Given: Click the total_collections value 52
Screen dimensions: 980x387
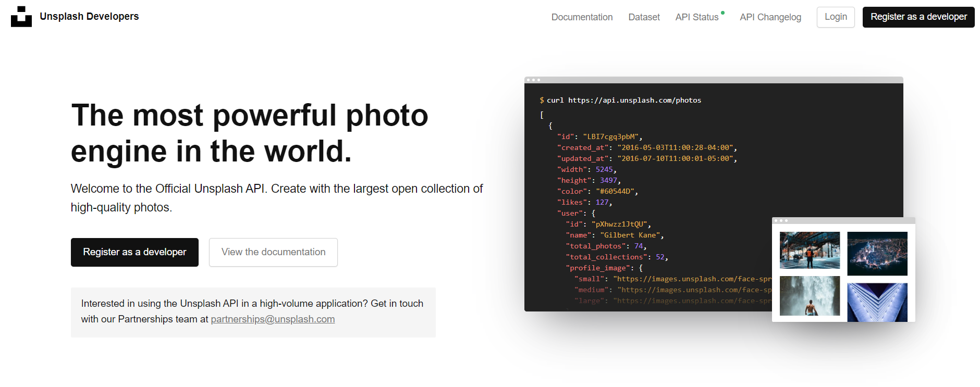Looking at the screenshot, I should tap(660, 257).
